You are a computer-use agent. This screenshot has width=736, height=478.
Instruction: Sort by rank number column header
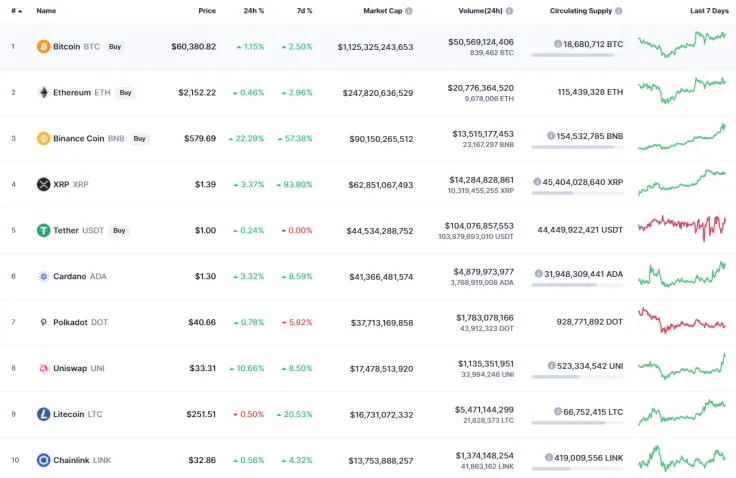tap(15, 11)
